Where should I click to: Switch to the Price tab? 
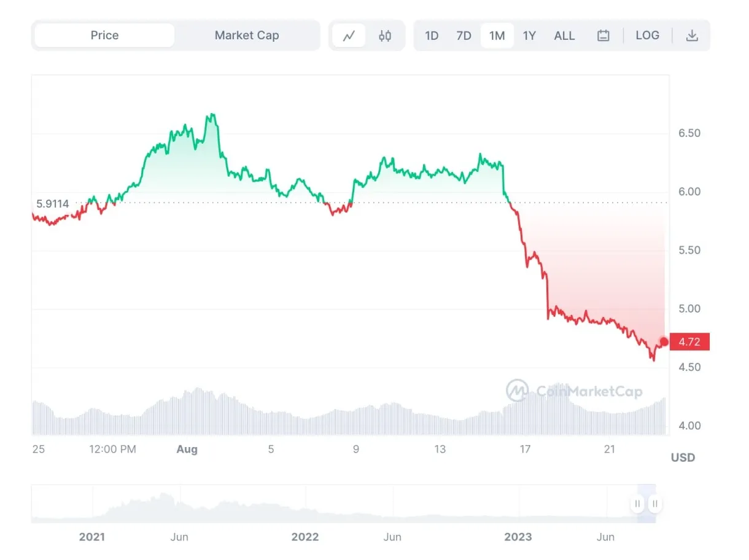pyautogui.click(x=104, y=35)
